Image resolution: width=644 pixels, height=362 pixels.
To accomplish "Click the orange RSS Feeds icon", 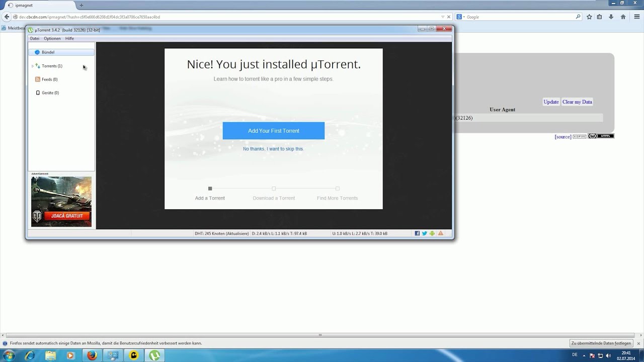I will tap(37, 79).
